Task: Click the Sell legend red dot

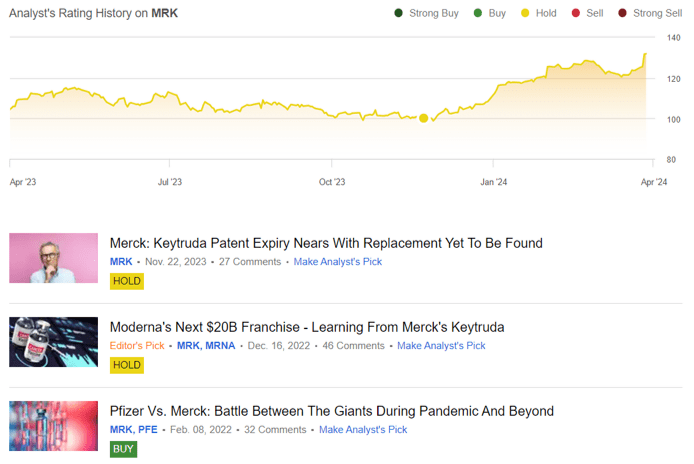Action: click(x=575, y=13)
